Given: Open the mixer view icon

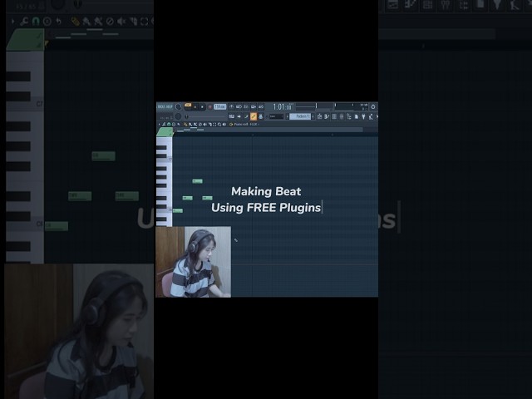Looking at the screenshot, I should (342, 116).
